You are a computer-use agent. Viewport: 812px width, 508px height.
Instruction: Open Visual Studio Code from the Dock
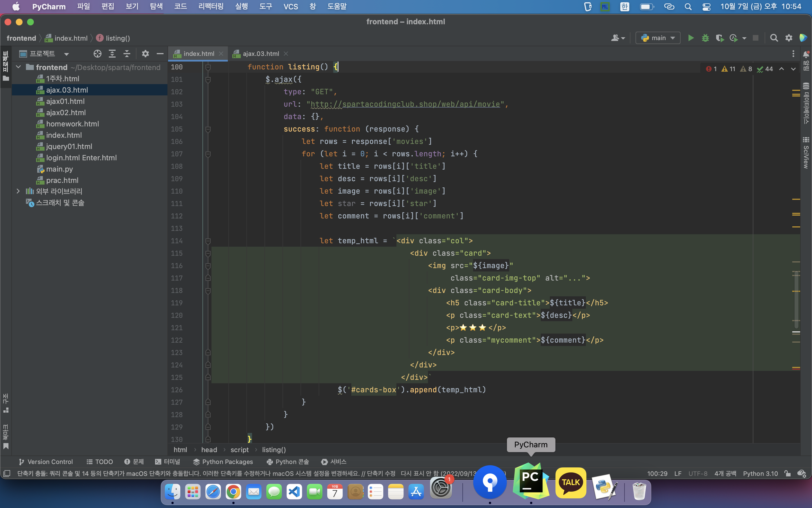(x=294, y=492)
